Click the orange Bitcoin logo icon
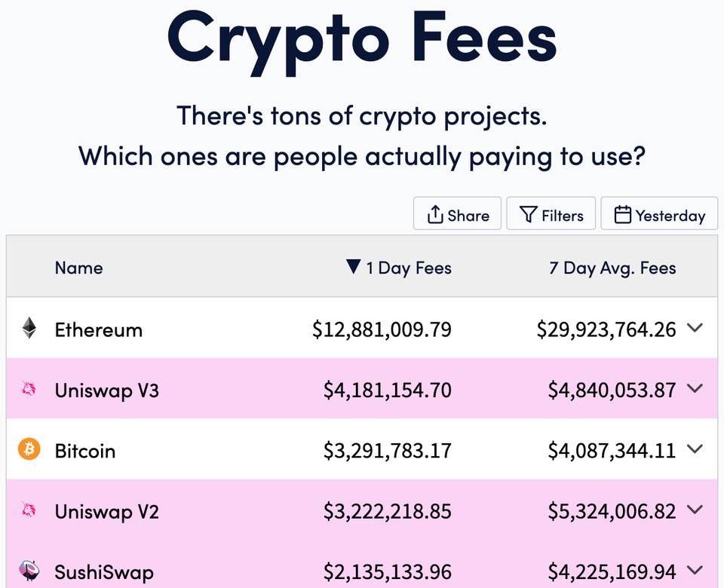 coord(29,450)
